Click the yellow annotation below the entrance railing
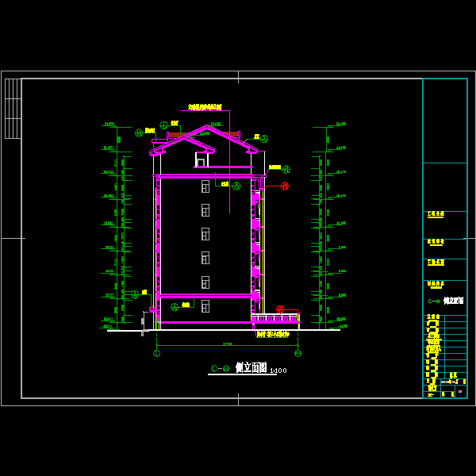Viewport: 476px width, 476px height. (272, 335)
